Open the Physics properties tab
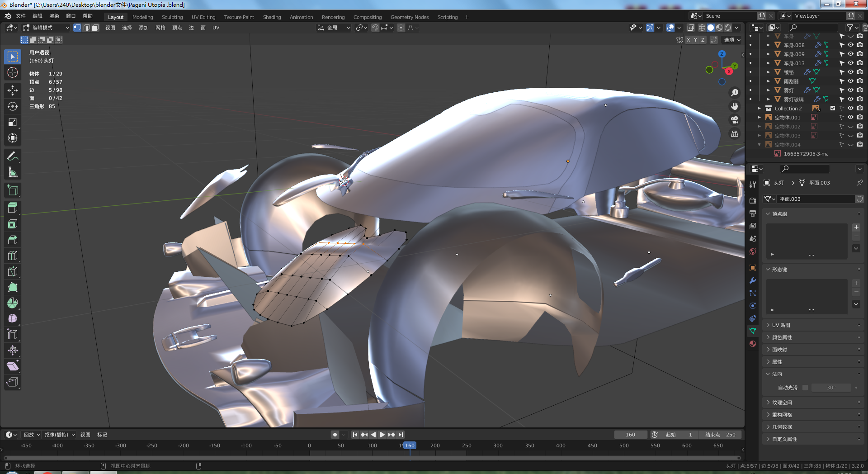 pos(753,306)
